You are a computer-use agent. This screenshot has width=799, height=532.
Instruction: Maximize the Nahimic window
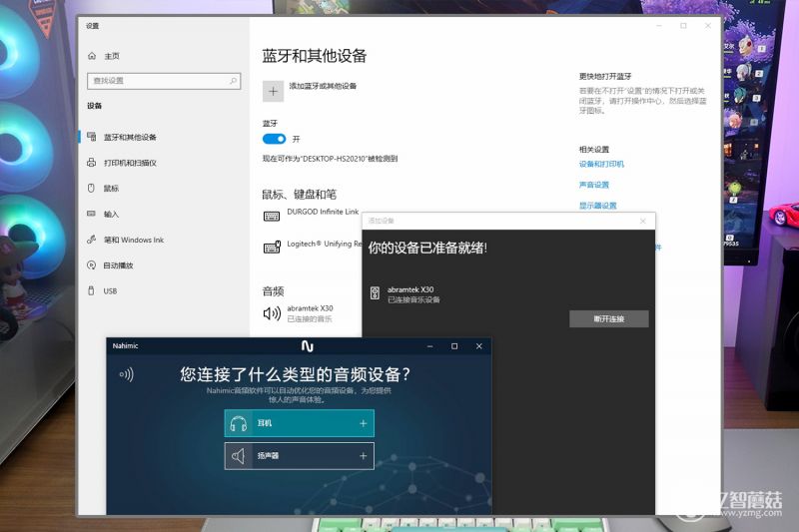(x=454, y=346)
